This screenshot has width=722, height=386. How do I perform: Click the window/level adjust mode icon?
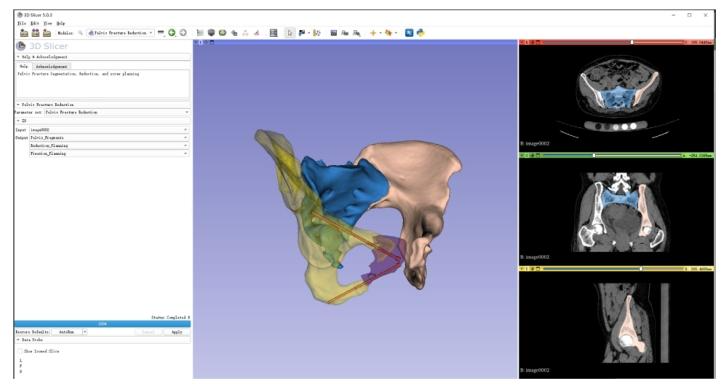tap(317, 33)
